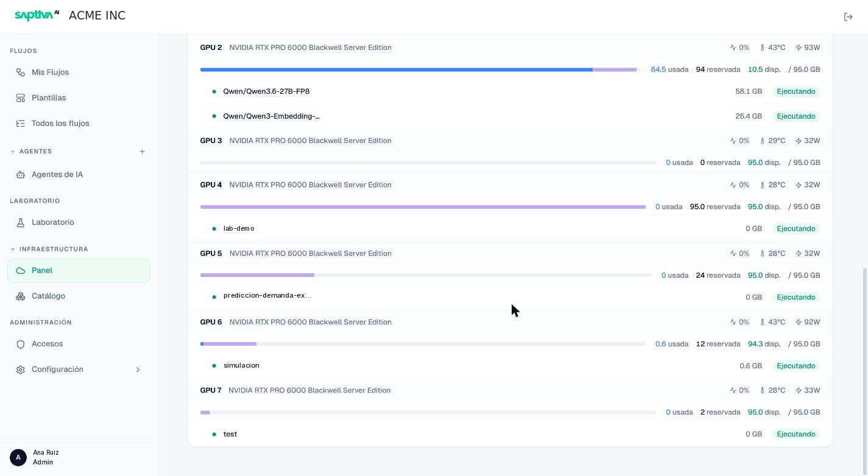Click GPU 7 power draw icon

click(799, 391)
